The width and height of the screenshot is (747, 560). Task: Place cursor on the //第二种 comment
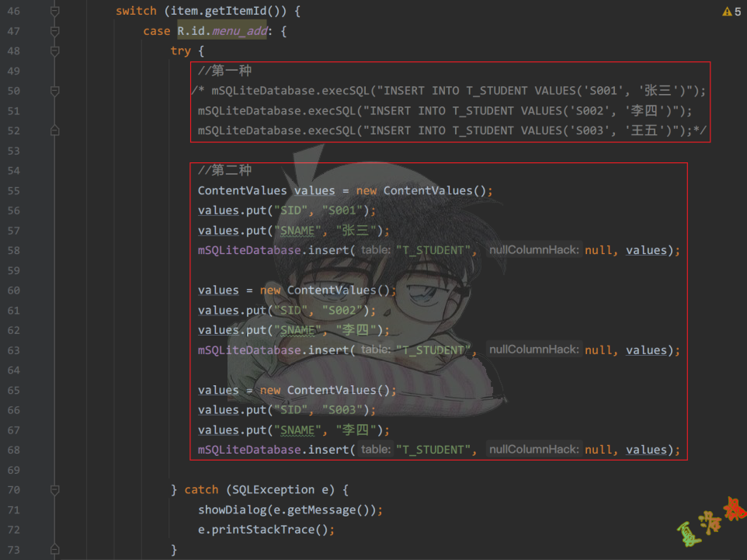pos(224,170)
